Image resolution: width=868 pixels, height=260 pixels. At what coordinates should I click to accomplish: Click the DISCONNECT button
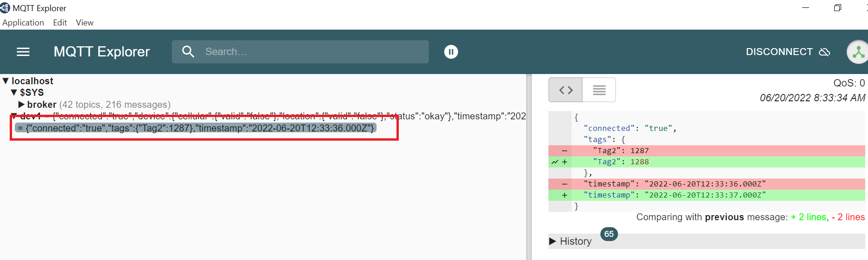[788, 52]
